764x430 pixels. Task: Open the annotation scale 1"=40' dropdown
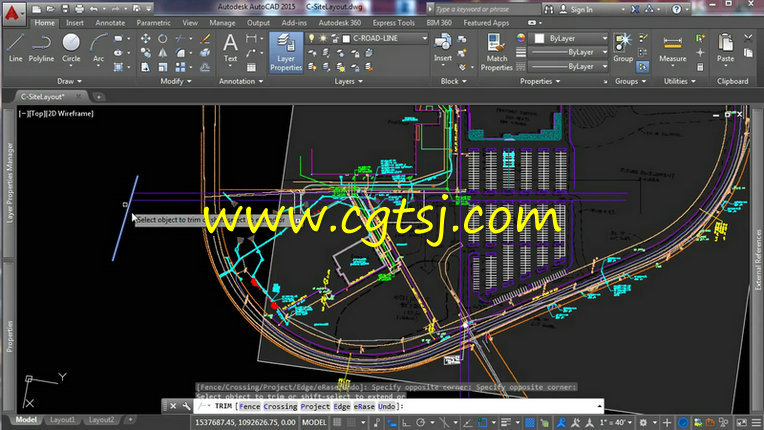click(615, 422)
